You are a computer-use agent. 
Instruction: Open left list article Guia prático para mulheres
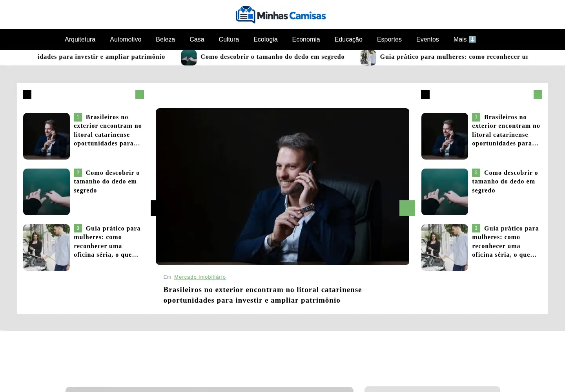[x=107, y=241]
